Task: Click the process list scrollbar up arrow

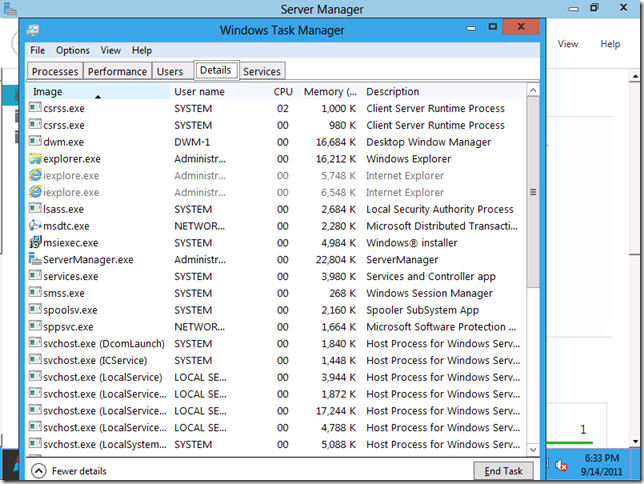Action: pos(533,90)
